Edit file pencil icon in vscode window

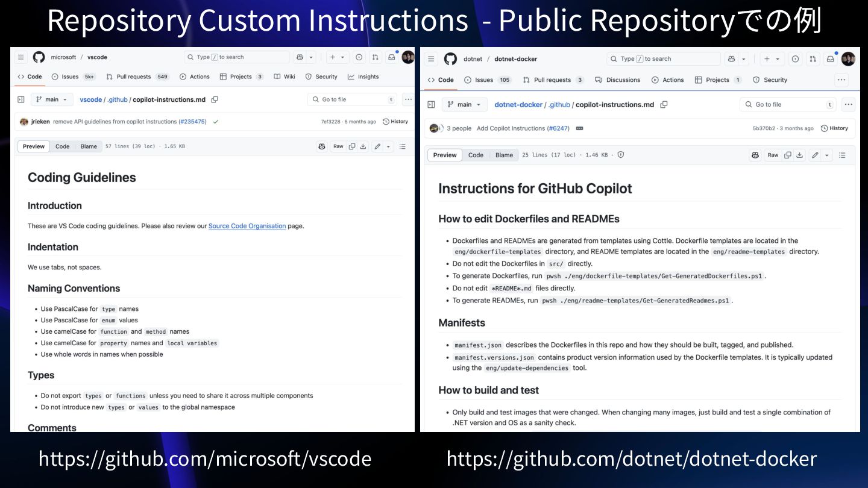coord(377,146)
